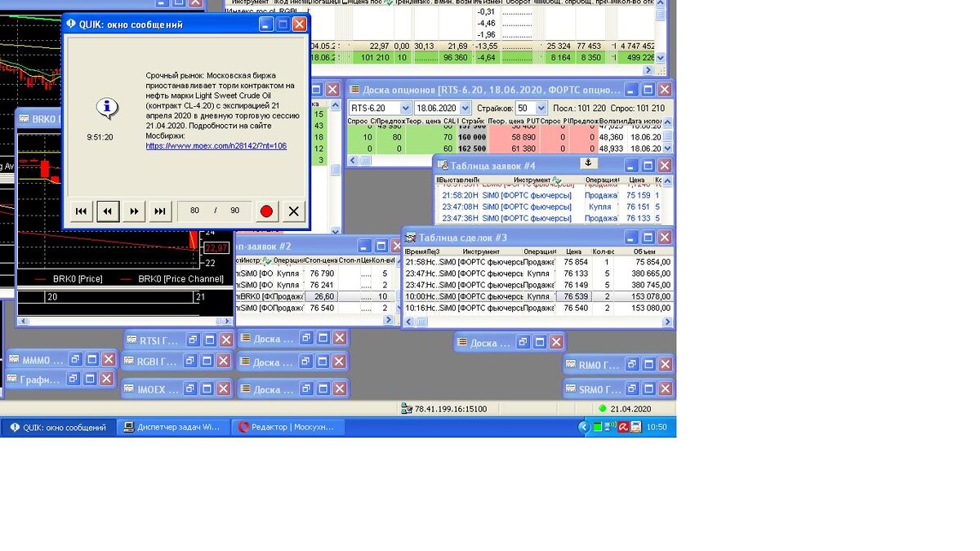This screenshot has width=980, height=551.
Task: Click green connection indicator beside 21.04.2020
Action: [x=603, y=409]
